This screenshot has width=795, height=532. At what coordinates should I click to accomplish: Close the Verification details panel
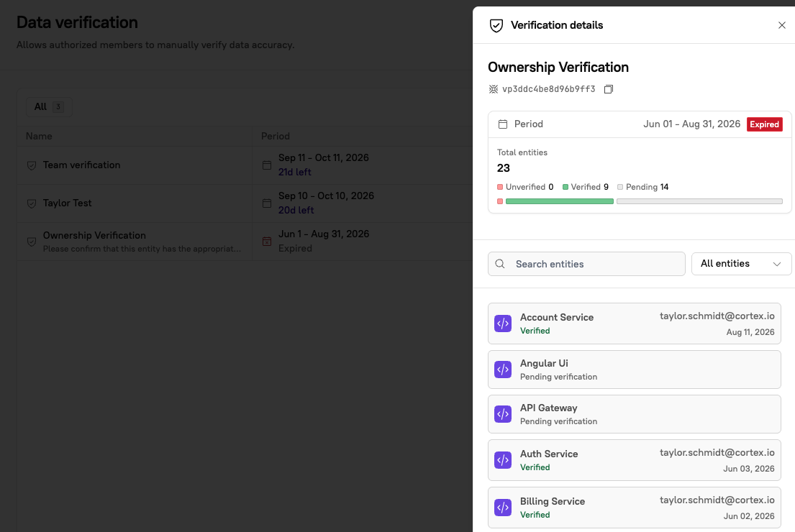[x=781, y=25]
